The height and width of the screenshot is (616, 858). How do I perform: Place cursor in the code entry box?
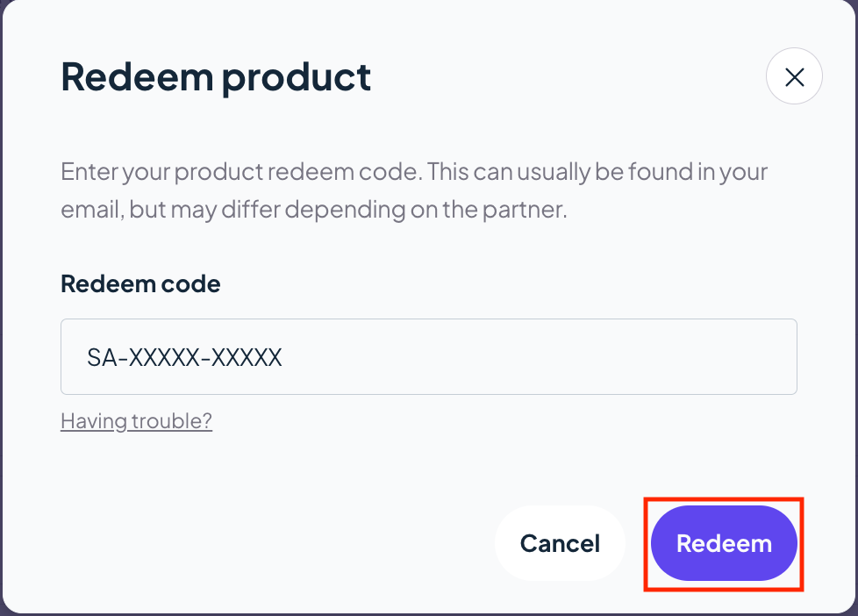coord(428,356)
